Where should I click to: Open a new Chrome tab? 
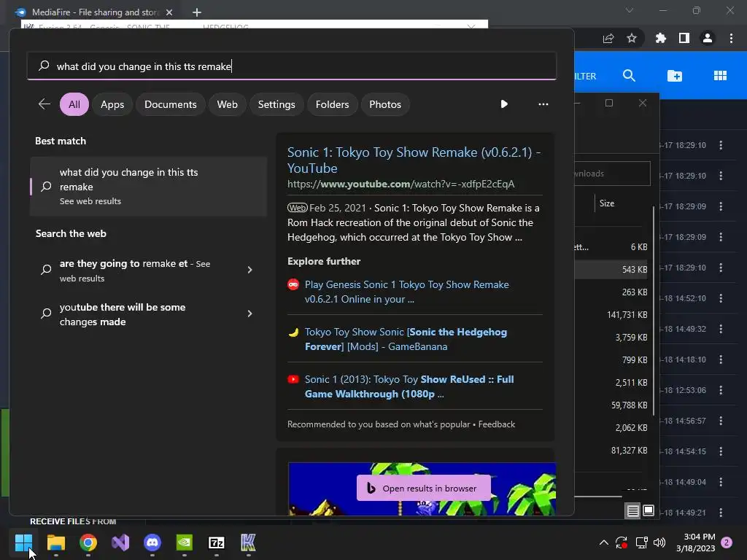point(197,12)
